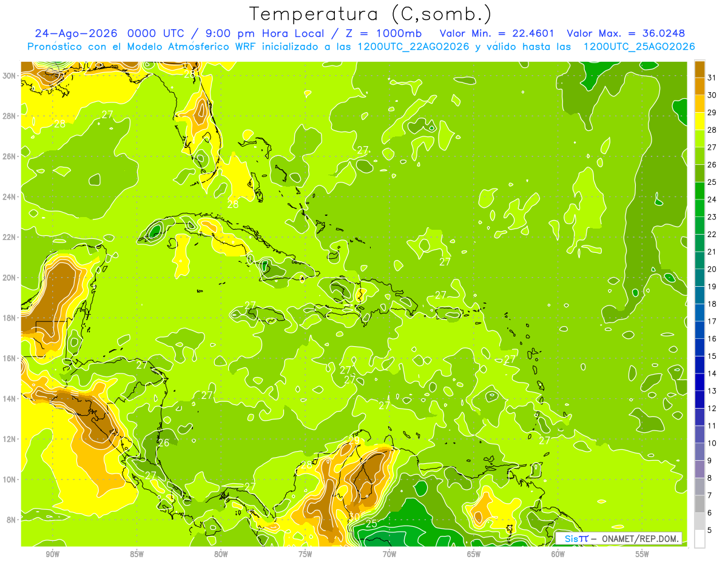This screenshot has width=728, height=562.
Task: Click the '1200UTC_22AGO2026' initialization time
Action: coord(413,47)
